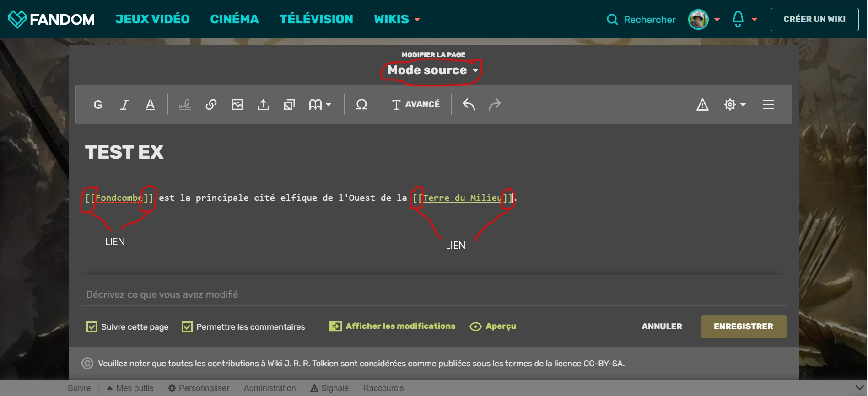
Task: Click the Fandom logo
Action: pyautogui.click(x=51, y=19)
